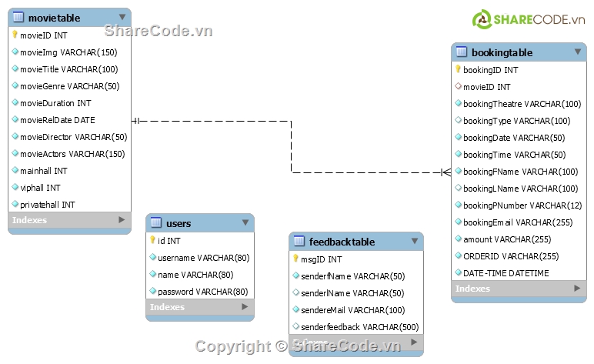Viewport: 594px width, 364px height.
Task: Click the movieID primary key icon
Action: pos(15,35)
